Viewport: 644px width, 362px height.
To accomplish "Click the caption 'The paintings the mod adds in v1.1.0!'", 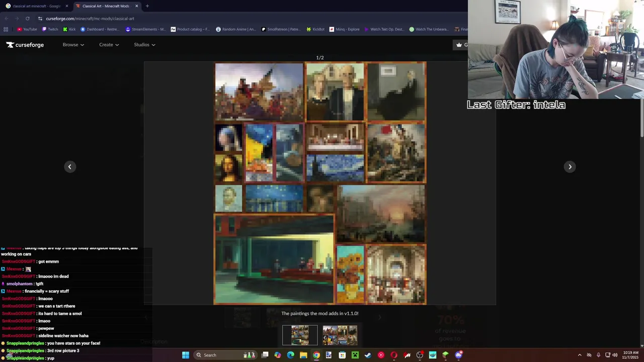I will coord(320,313).
